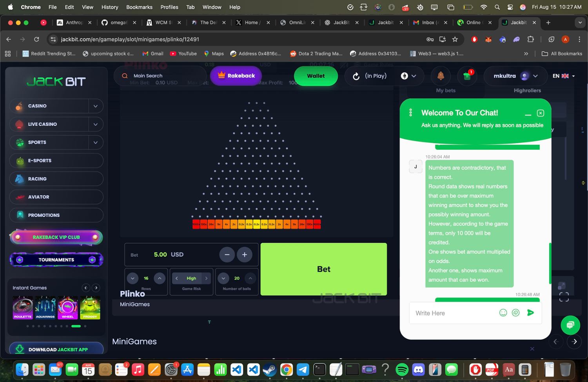Expand the Casino sidebar menu

[95, 106]
